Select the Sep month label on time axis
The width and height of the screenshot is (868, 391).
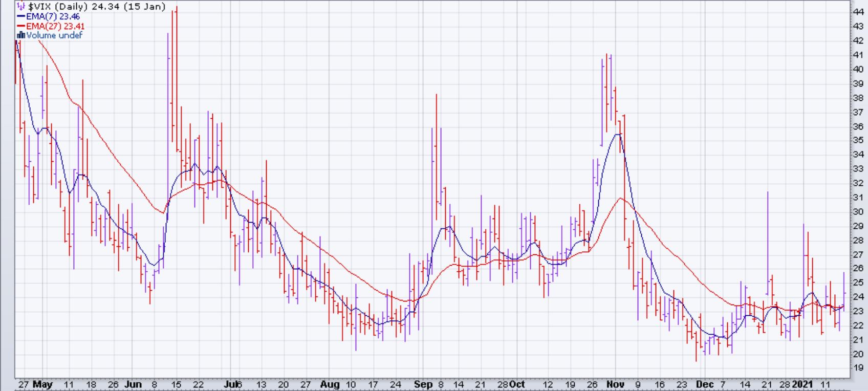(423, 384)
